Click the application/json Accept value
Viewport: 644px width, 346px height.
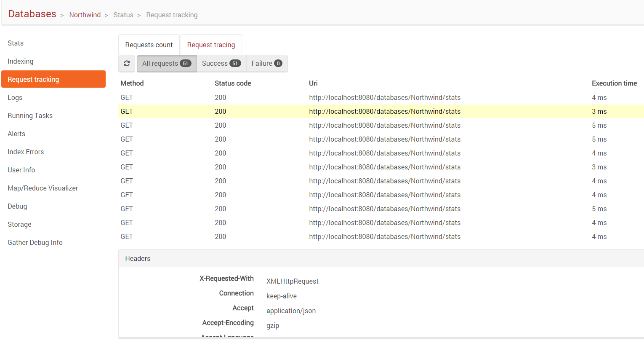point(291,311)
